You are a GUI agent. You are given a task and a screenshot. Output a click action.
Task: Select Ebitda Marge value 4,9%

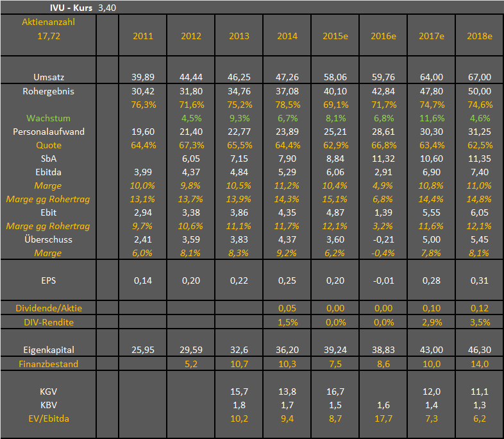click(x=383, y=186)
